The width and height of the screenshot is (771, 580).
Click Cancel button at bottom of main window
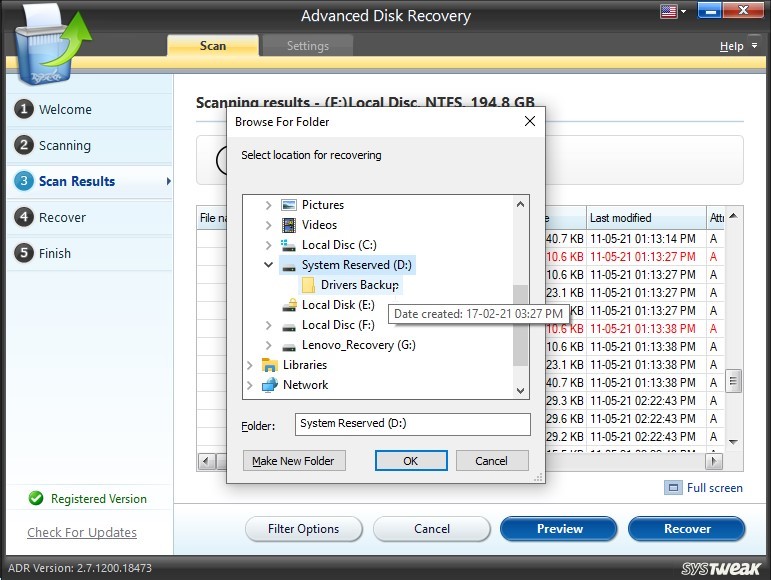tap(432, 529)
